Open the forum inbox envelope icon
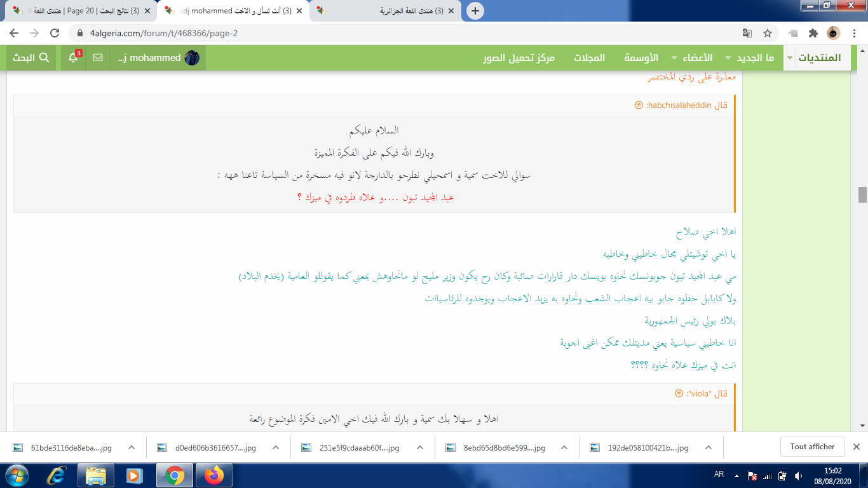 tap(98, 58)
